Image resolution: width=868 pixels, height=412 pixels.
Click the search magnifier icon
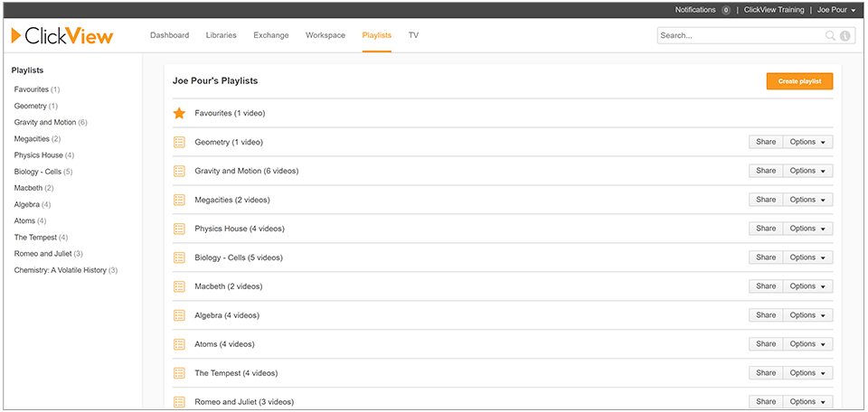click(830, 36)
